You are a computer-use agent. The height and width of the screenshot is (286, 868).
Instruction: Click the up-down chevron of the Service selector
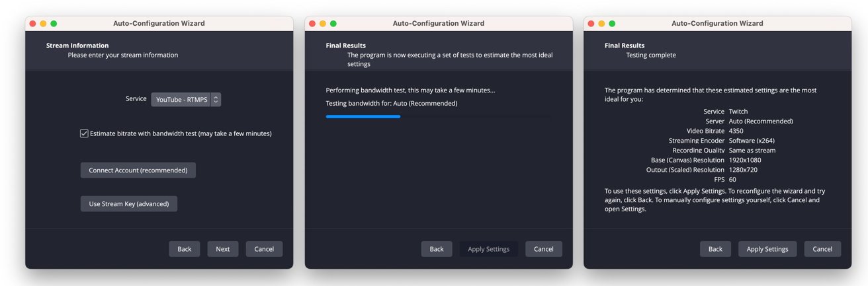point(216,100)
